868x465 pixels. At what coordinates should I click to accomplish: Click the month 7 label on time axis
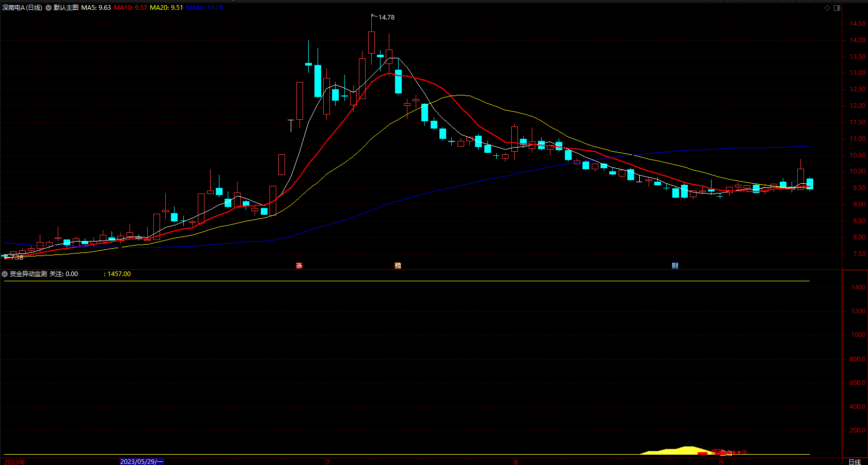coord(328,462)
